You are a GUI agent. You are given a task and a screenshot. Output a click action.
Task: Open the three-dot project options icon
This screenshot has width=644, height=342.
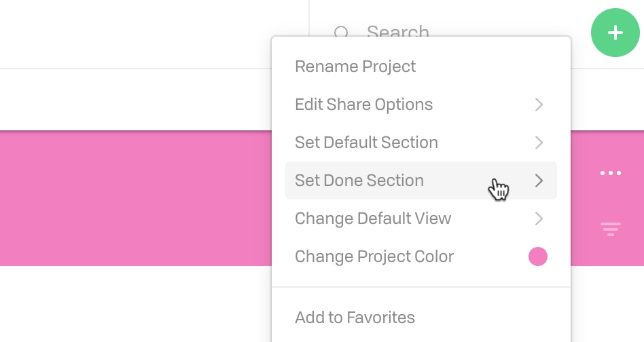coord(610,173)
